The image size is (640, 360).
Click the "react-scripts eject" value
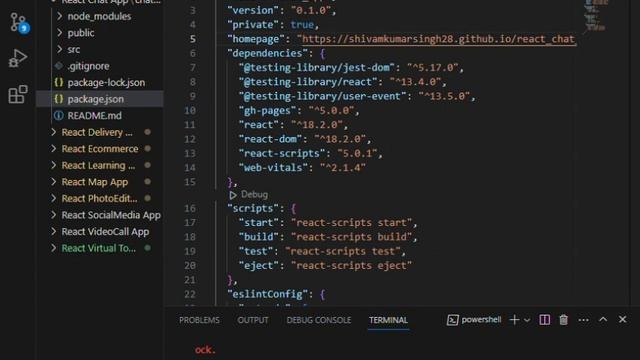pos(351,266)
